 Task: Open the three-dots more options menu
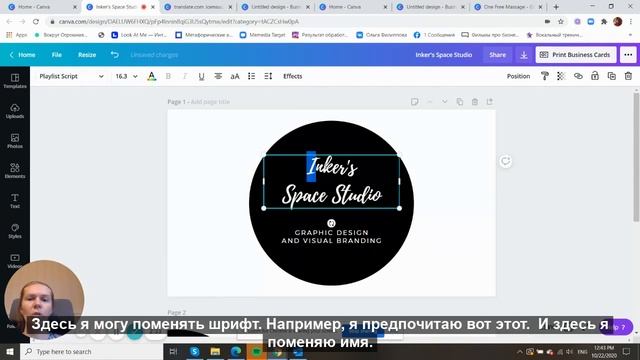pos(628,55)
